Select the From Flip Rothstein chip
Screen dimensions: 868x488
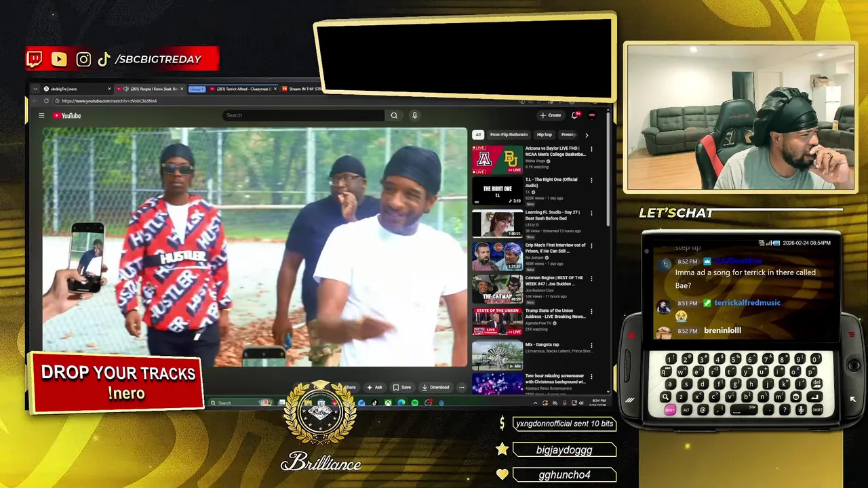(509, 135)
